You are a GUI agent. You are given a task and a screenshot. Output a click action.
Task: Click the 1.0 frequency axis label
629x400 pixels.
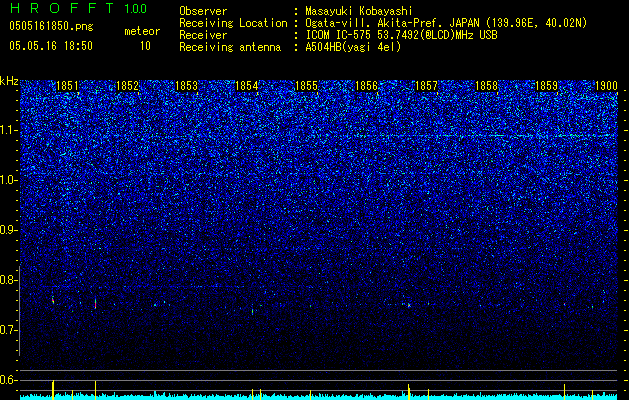point(9,180)
